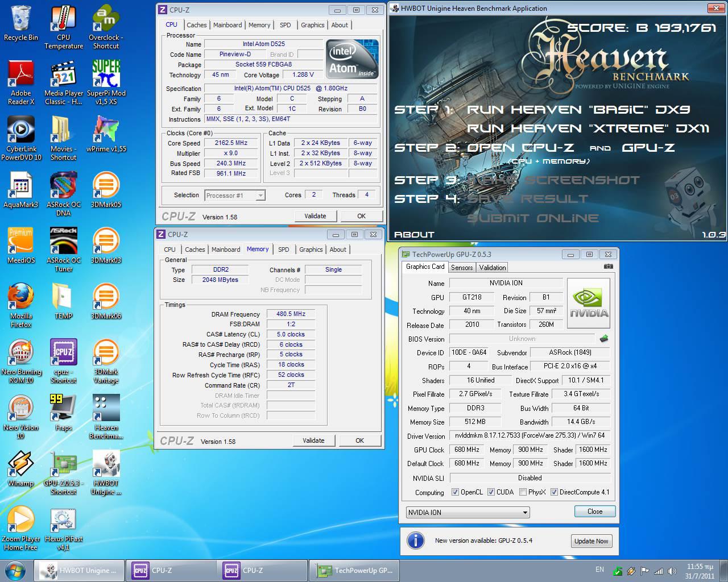The width and height of the screenshot is (728, 582).
Task: Click the GPU name field NVIDIA ION
Action: pyautogui.click(x=506, y=283)
